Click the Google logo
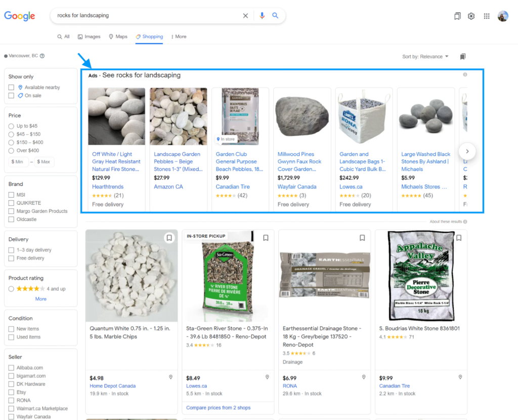This screenshot has height=420, width=518. click(x=20, y=16)
